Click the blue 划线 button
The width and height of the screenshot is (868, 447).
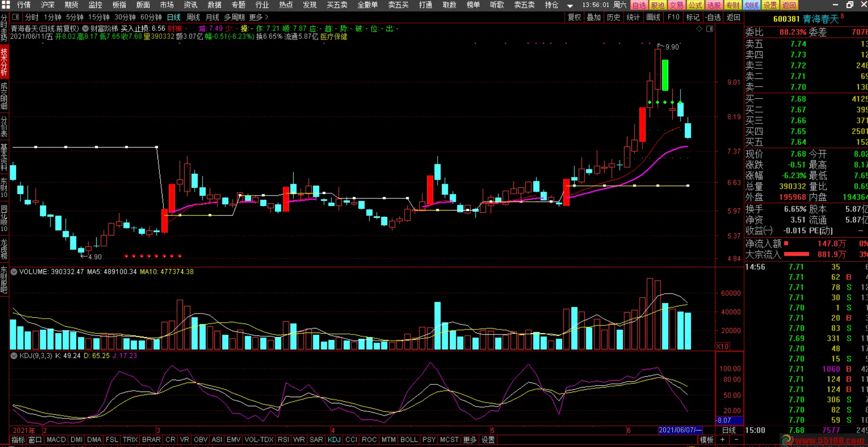[752, 5]
